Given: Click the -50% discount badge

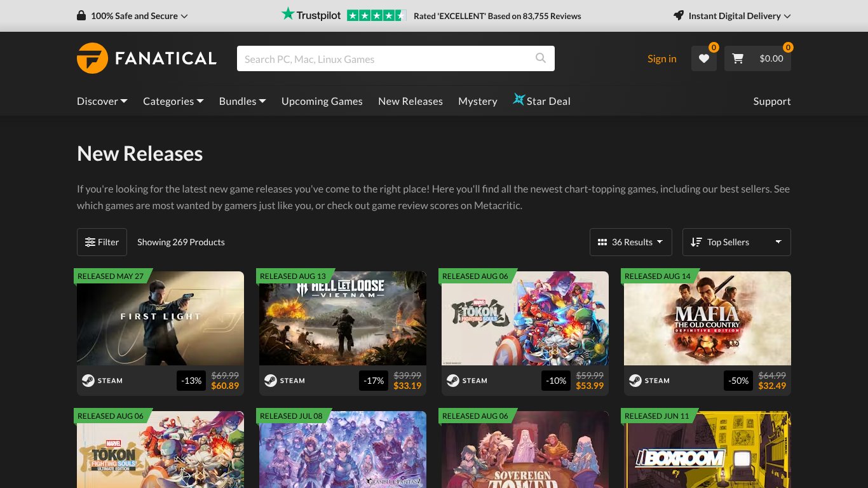Looking at the screenshot, I should (738, 381).
